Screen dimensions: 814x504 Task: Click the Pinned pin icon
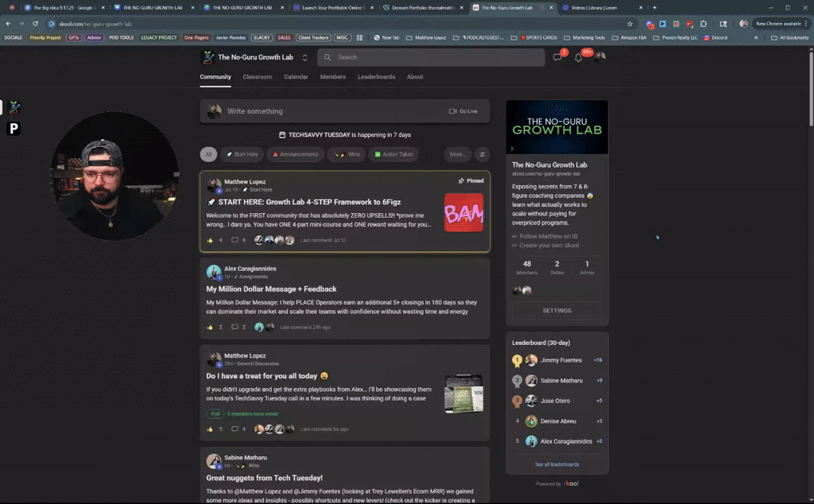(x=461, y=180)
